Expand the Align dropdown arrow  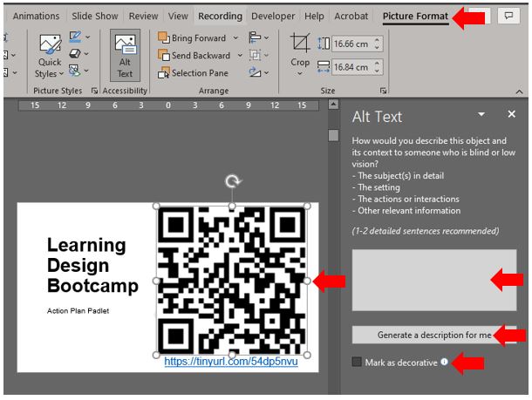pyautogui.click(x=267, y=37)
